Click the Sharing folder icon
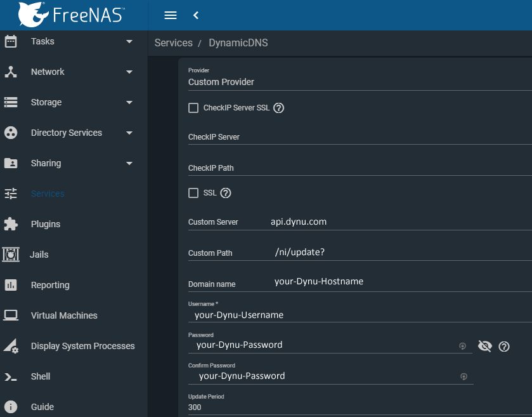532x417 pixels. (x=11, y=163)
